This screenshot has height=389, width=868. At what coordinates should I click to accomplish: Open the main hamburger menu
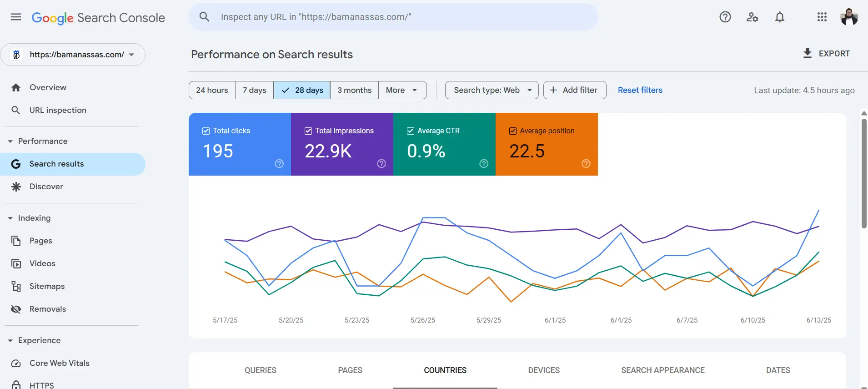pyautogui.click(x=16, y=17)
